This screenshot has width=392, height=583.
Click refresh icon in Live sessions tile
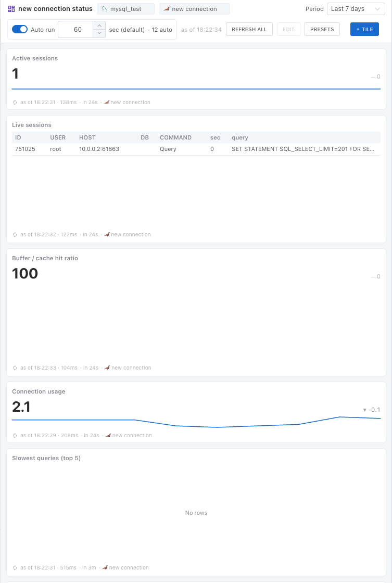coord(15,235)
